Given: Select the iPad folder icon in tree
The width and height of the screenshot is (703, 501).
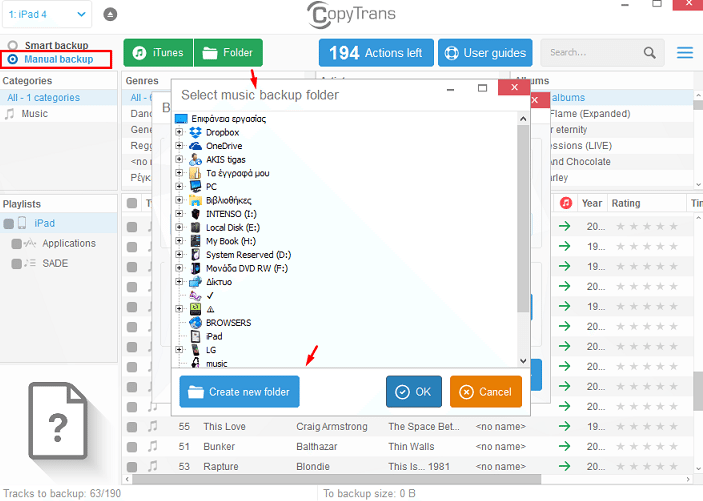Looking at the screenshot, I should coord(195,336).
